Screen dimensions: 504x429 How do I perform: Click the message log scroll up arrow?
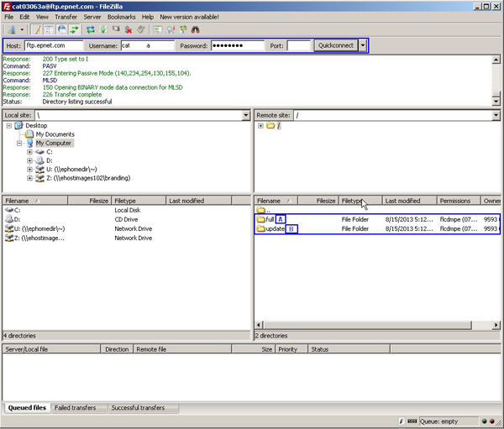coord(496,60)
